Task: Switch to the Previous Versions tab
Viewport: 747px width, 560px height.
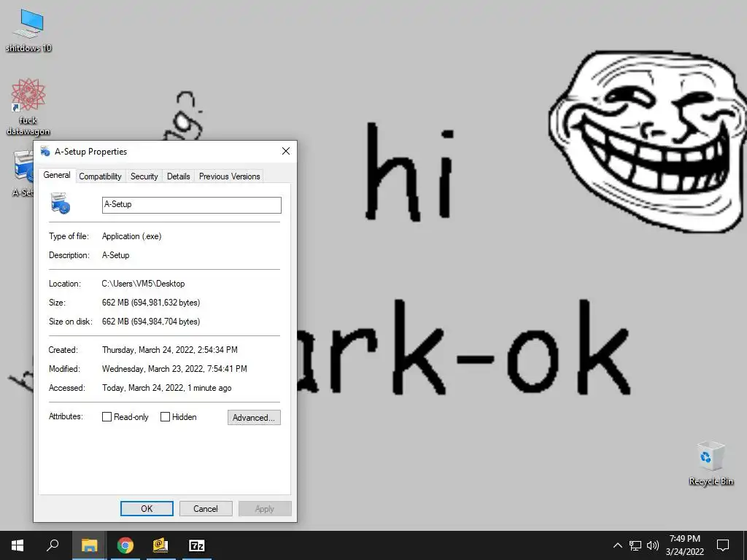Action: tap(229, 176)
